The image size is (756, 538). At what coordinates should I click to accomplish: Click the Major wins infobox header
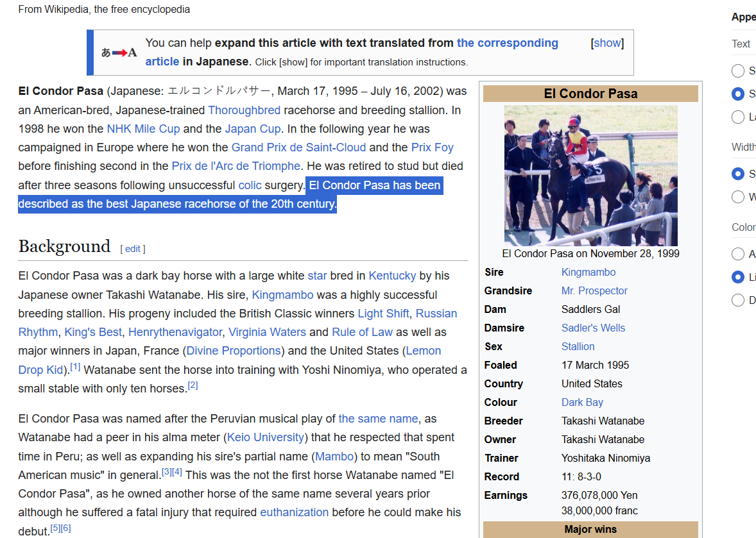(x=590, y=529)
